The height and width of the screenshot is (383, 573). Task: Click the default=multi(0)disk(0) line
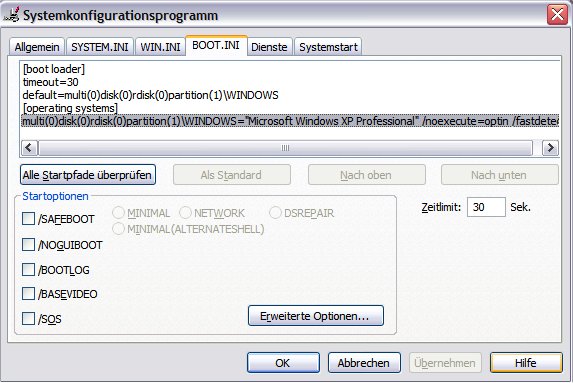pos(150,95)
